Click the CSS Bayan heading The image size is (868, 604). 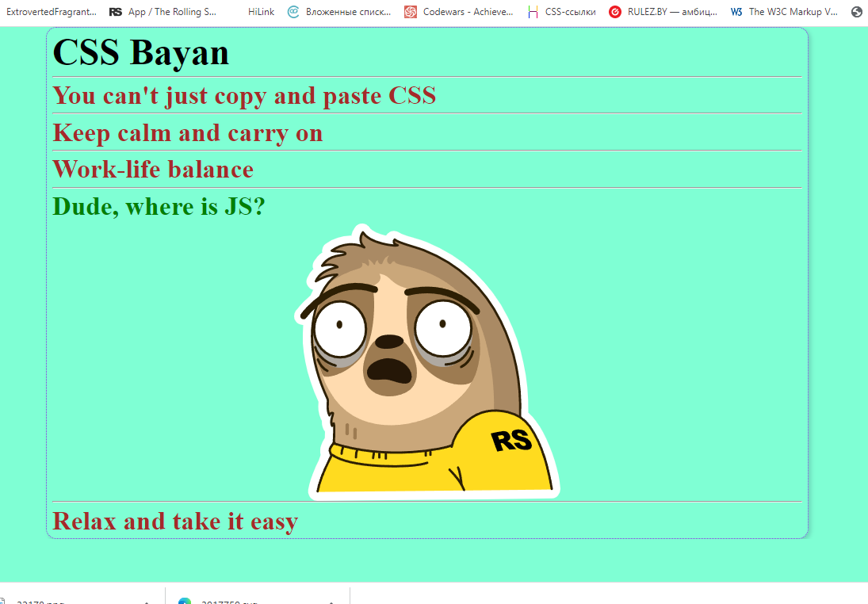(x=140, y=52)
